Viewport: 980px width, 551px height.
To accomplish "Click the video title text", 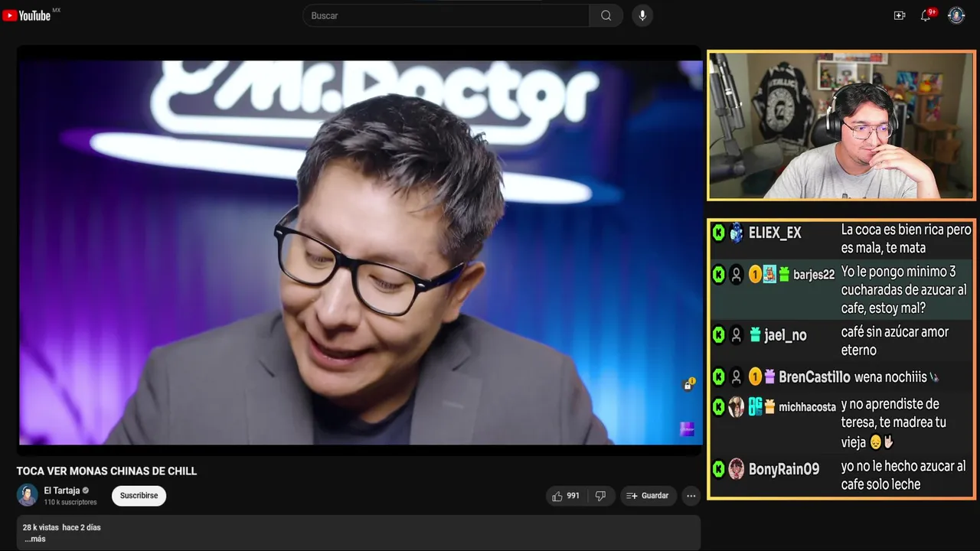I will (107, 471).
